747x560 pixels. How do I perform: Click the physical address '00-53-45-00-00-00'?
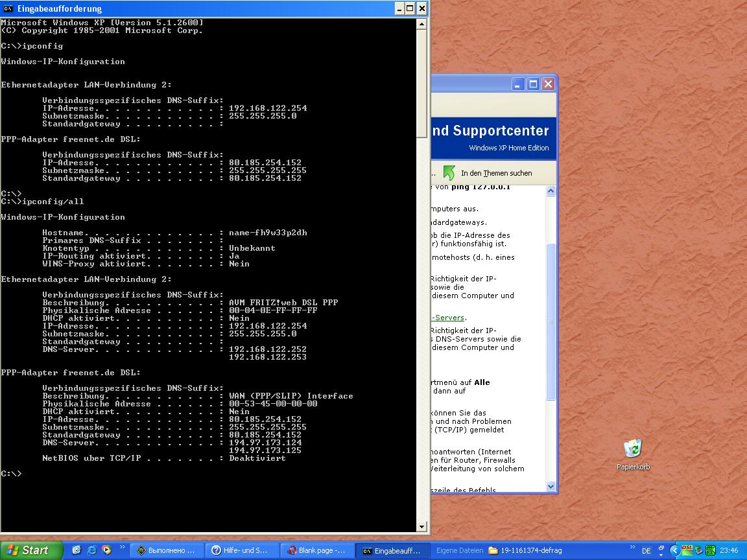(x=273, y=404)
